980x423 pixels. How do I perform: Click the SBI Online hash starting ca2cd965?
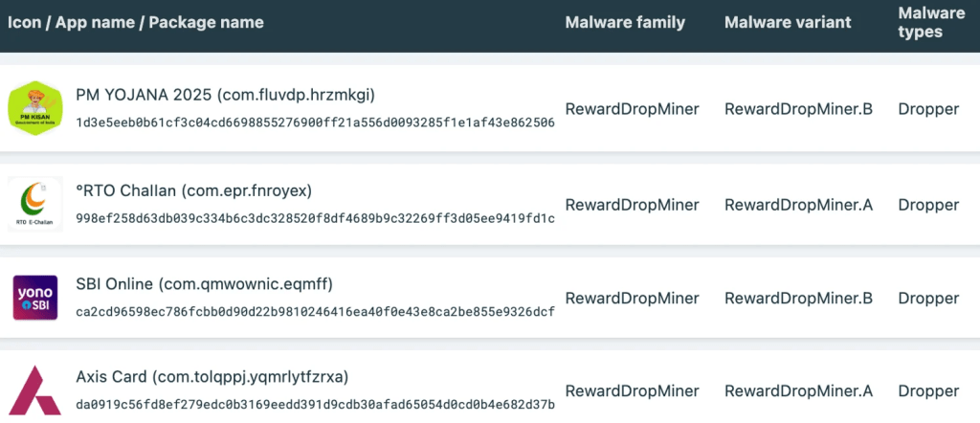coord(315,311)
